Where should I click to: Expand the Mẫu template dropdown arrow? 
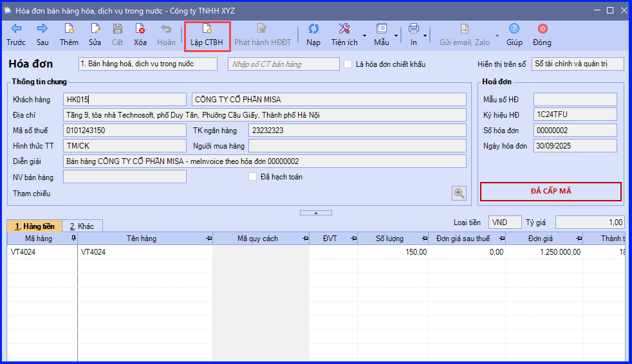396,36
